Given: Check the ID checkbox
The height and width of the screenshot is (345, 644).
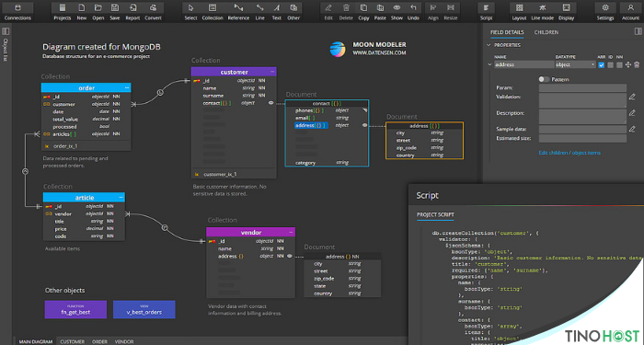Looking at the screenshot, I should click(610, 65).
